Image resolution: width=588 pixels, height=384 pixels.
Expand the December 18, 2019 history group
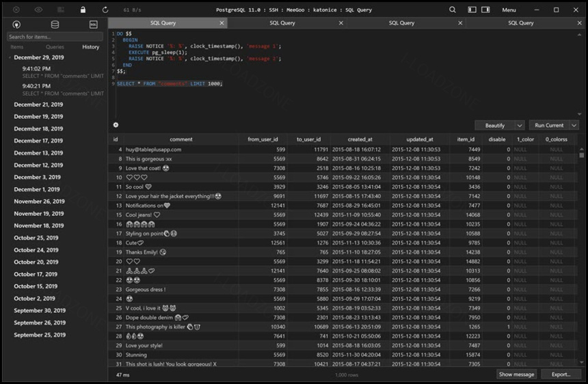click(38, 128)
